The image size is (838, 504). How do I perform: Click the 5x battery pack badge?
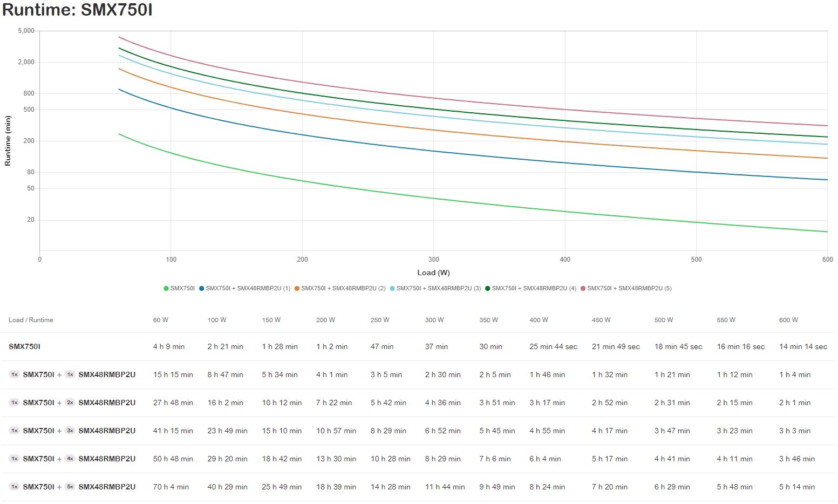coord(70,487)
